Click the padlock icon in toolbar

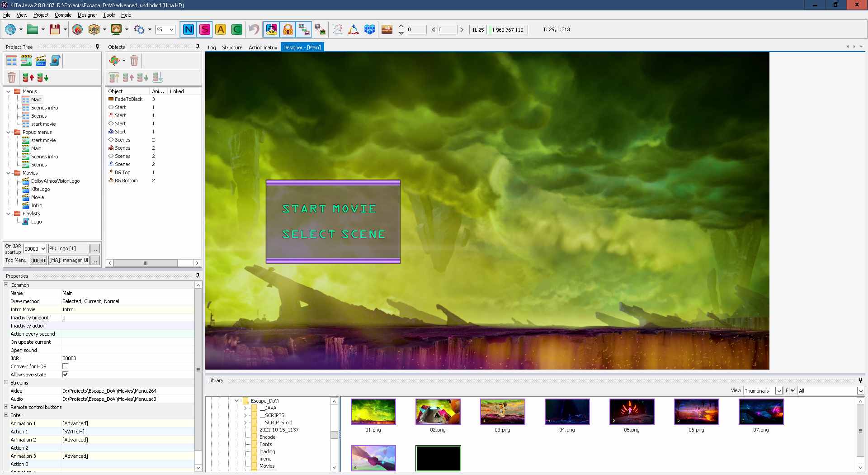[288, 30]
